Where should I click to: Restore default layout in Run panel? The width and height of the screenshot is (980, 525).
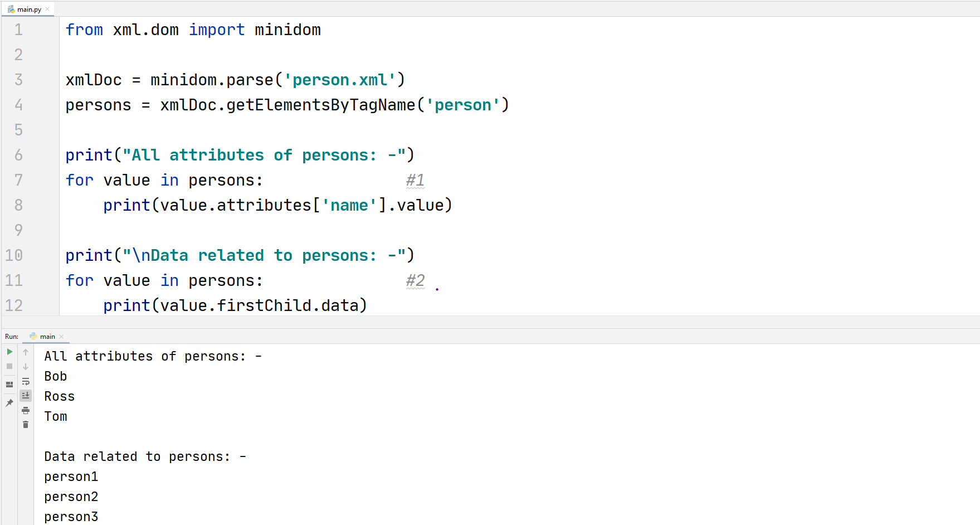pyautogui.click(x=9, y=384)
